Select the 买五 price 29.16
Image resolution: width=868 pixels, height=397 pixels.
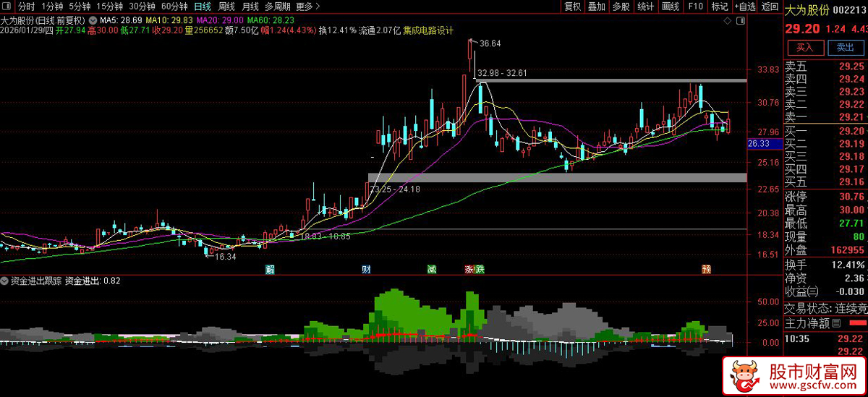[x=851, y=182]
